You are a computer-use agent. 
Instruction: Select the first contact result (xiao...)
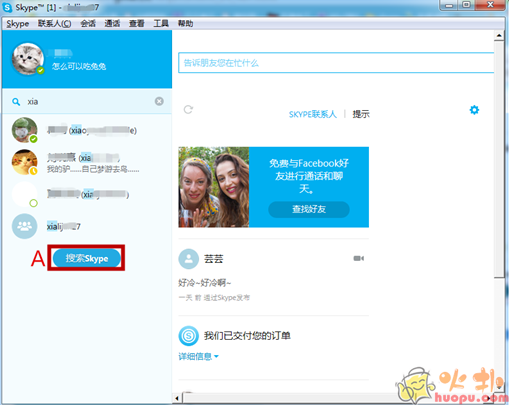87,130
